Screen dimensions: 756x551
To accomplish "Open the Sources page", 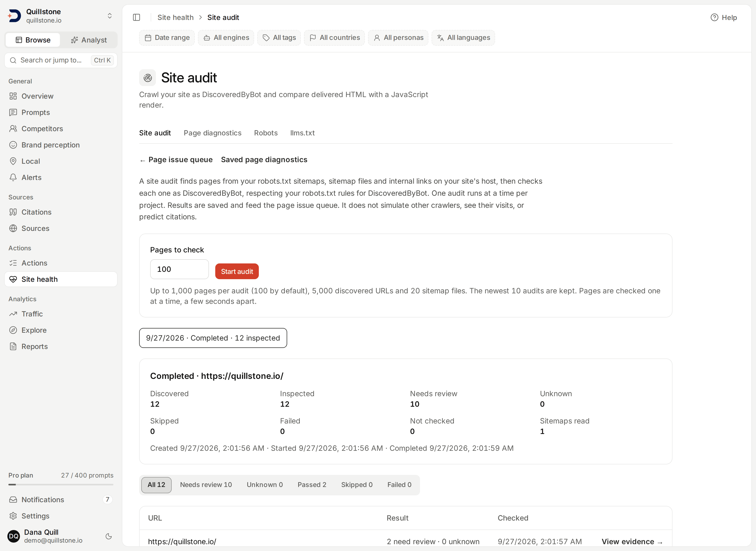I will coord(61,229).
